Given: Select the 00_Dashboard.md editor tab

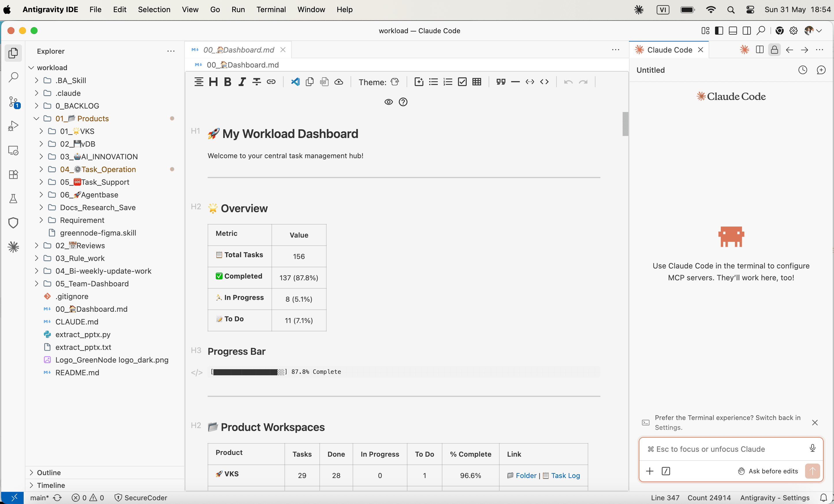Looking at the screenshot, I should 238,50.
